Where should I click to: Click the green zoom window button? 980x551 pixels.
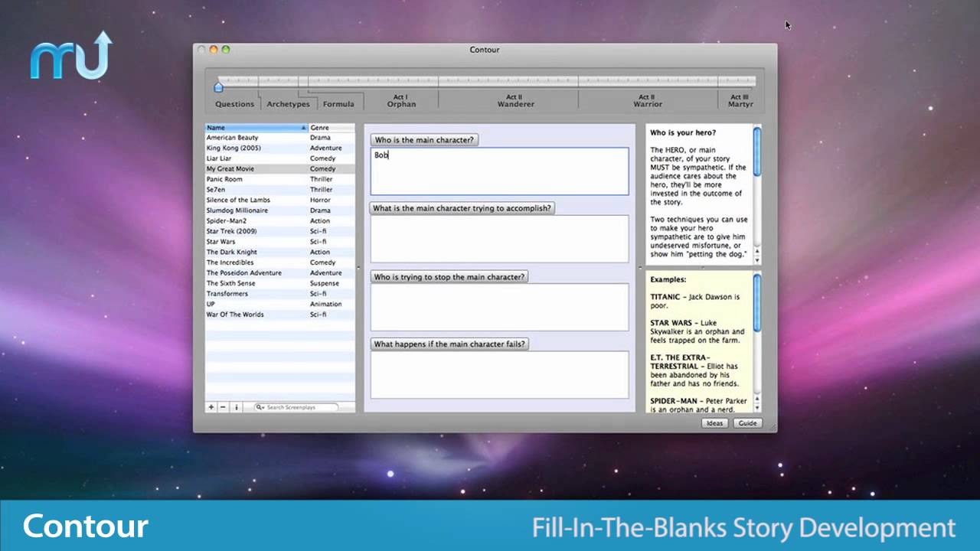pyautogui.click(x=226, y=50)
